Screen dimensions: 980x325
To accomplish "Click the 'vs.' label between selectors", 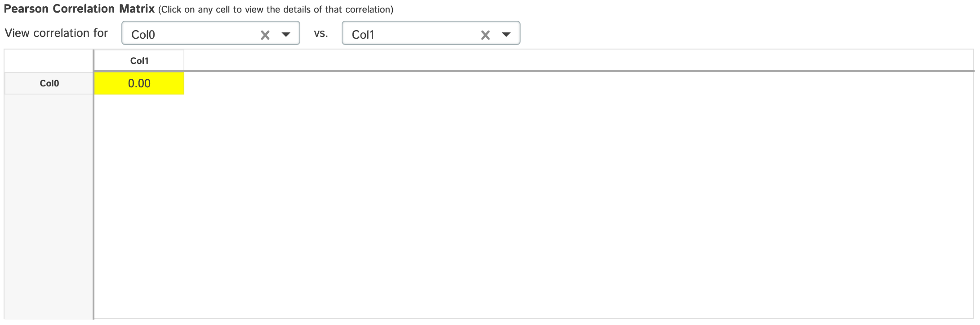I will click(x=321, y=33).
